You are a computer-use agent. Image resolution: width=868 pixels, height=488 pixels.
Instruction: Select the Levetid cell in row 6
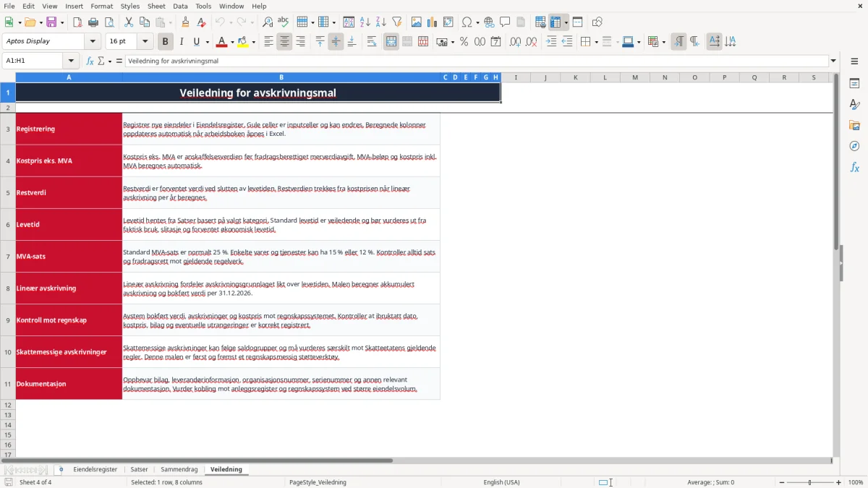[69, 224]
